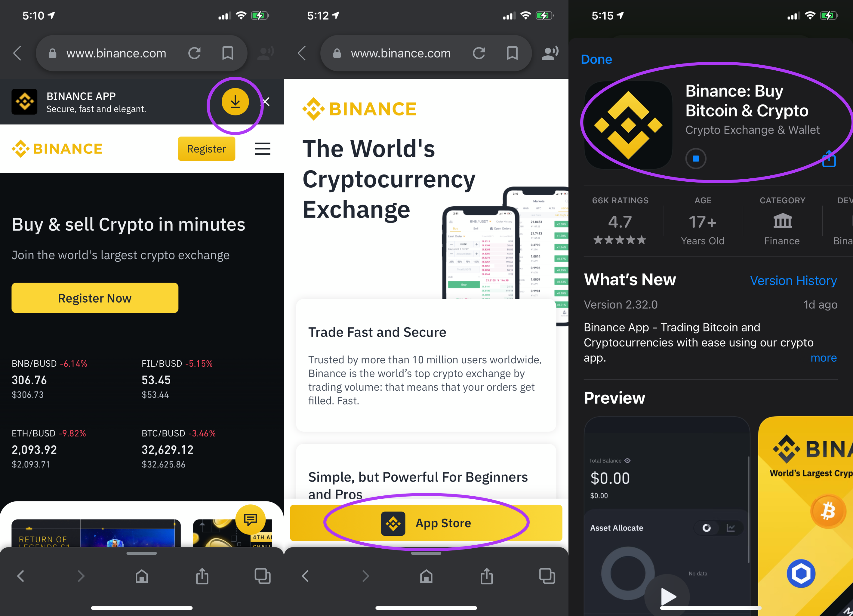Image resolution: width=853 pixels, height=616 pixels.
Task: Click the Register Now button on homepage
Action: coord(95,297)
